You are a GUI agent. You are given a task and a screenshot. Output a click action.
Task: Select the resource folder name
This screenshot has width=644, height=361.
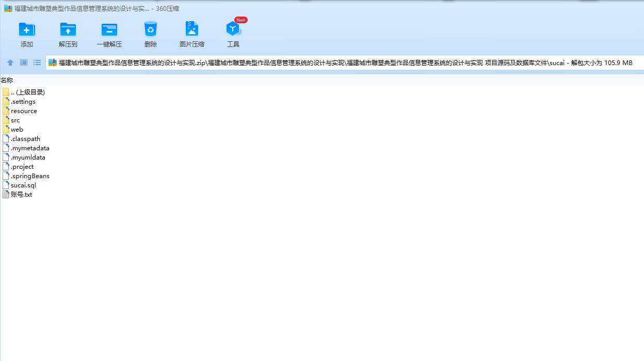24,111
